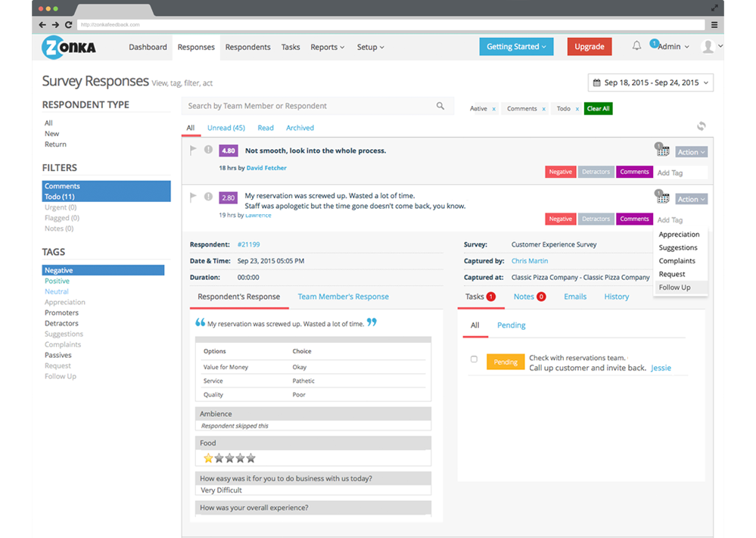Check the pending task checkbox

click(x=474, y=359)
